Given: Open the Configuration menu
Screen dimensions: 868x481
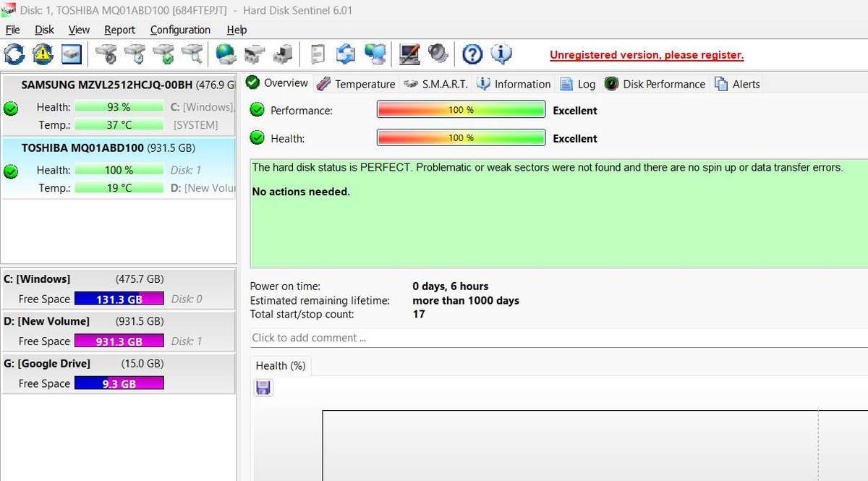Looking at the screenshot, I should [x=180, y=30].
